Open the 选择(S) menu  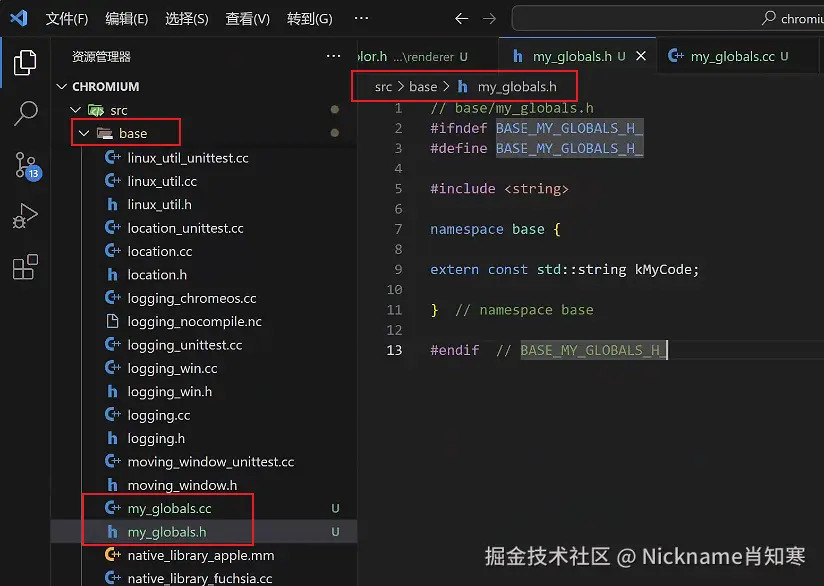(x=187, y=19)
